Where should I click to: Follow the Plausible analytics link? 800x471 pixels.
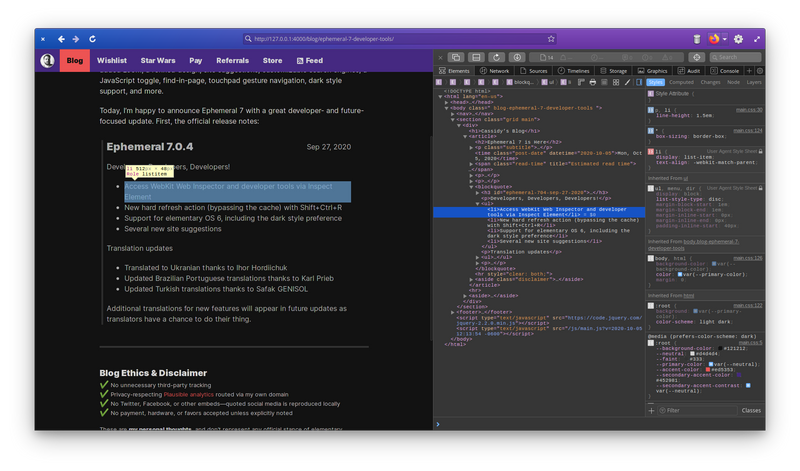[189, 394]
